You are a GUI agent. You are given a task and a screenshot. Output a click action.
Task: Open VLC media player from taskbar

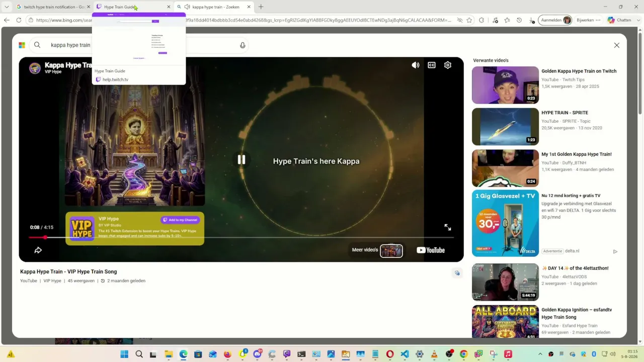pyautogui.click(x=434, y=354)
